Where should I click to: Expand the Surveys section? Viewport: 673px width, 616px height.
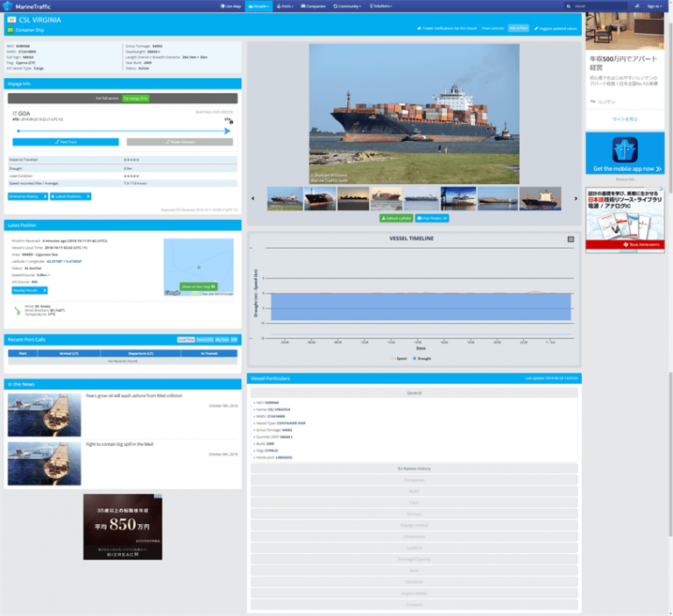(414, 513)
